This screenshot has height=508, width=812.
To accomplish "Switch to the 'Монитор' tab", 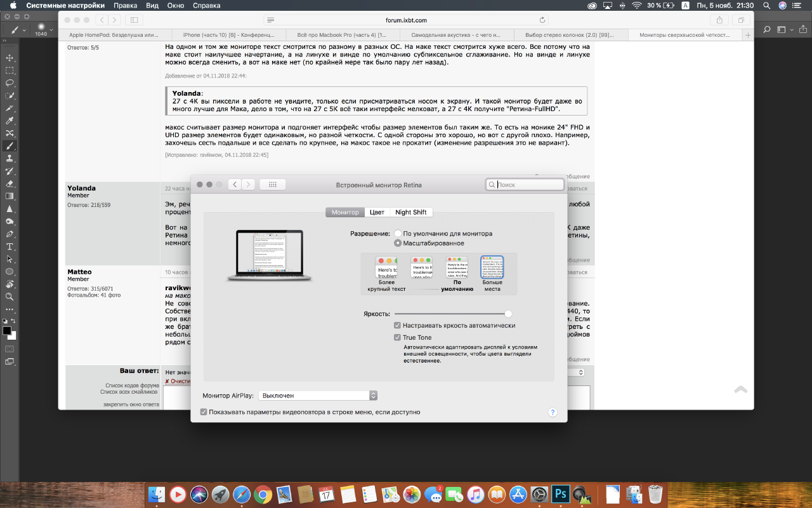I will tap(345, 212).
